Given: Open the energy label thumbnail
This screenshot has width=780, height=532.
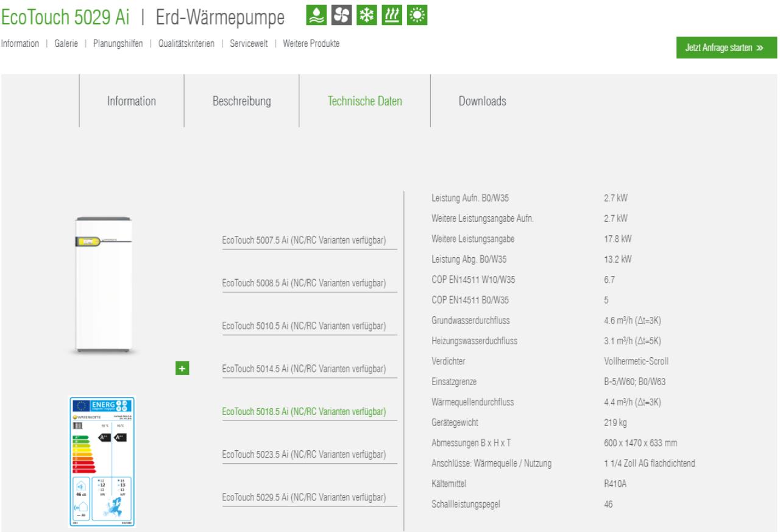Looking at the screenshot, I should click(101, 461).
